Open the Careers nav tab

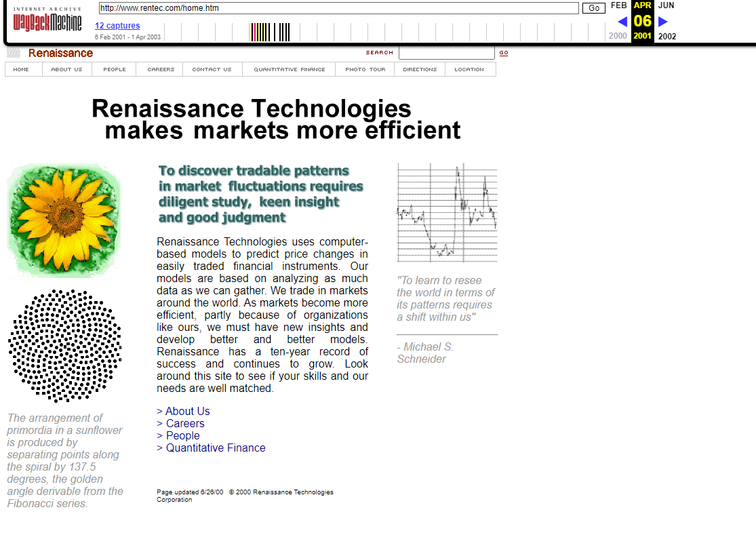pyautogui.click(x=161, y=69)
